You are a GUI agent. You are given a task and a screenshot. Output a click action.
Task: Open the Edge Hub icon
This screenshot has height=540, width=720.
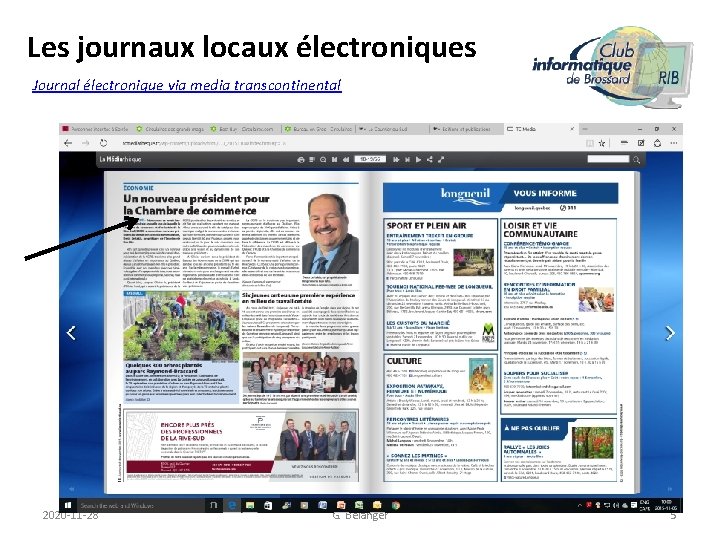(624, 143)
